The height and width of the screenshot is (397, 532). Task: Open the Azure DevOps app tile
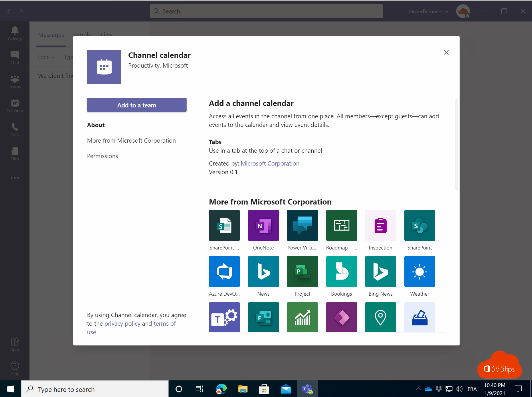224,272
